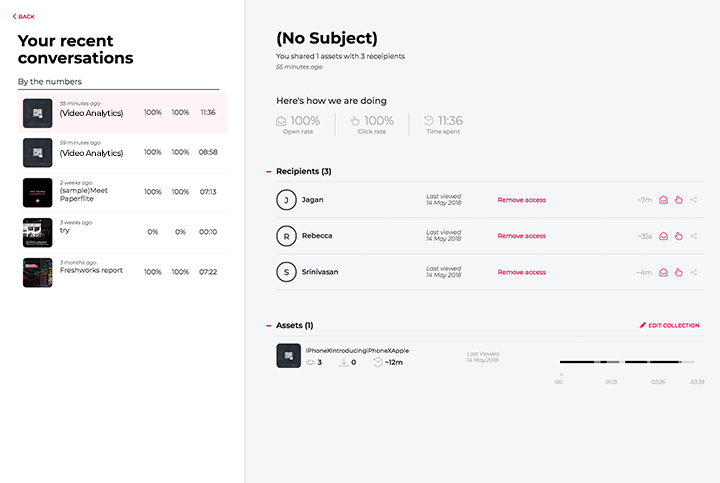Click the Open rate envelope icon
This screenshot has height=483, width=720.
pos(281,121)
